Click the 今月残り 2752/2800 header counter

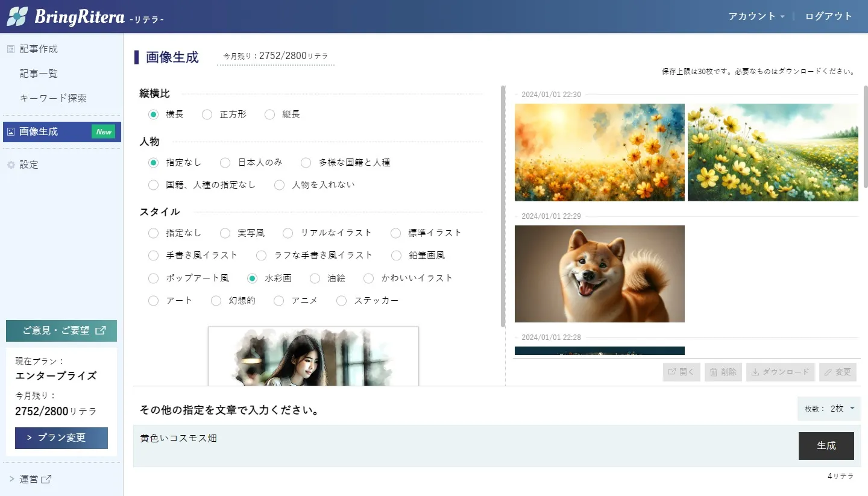click(x=275, y=55)
